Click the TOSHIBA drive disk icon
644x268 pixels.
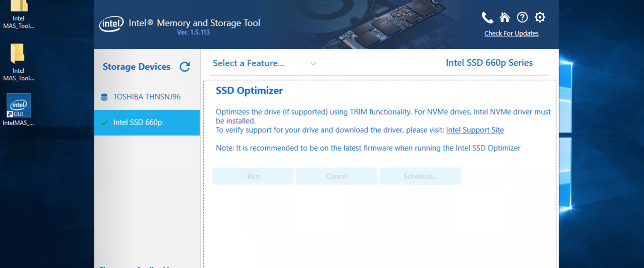[104, 97]
